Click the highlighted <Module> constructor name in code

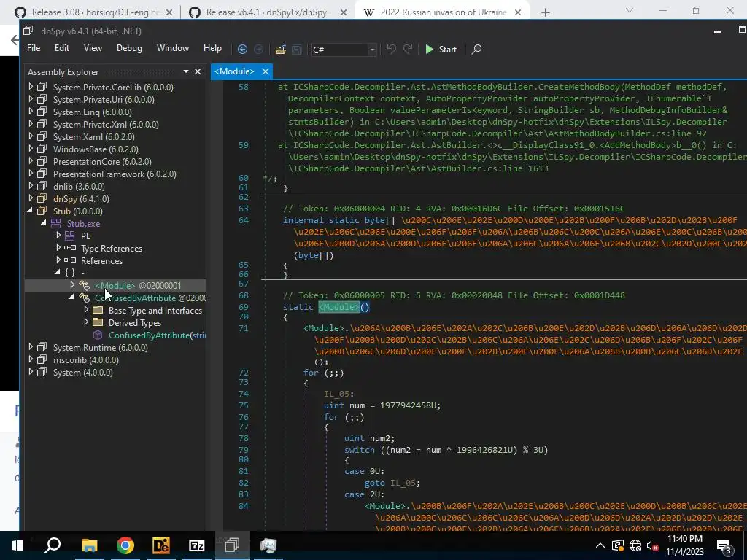(339, 307)
